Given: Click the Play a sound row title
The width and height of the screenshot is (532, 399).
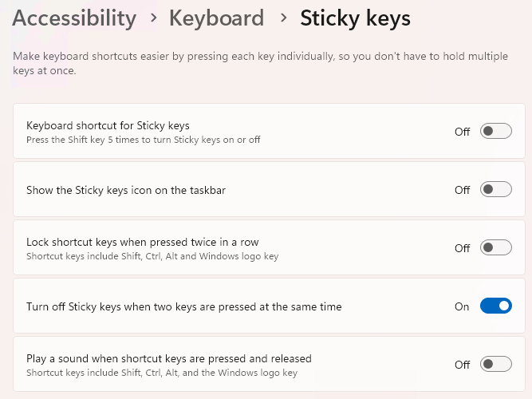Looking at the screenshot, I should 168,358.
